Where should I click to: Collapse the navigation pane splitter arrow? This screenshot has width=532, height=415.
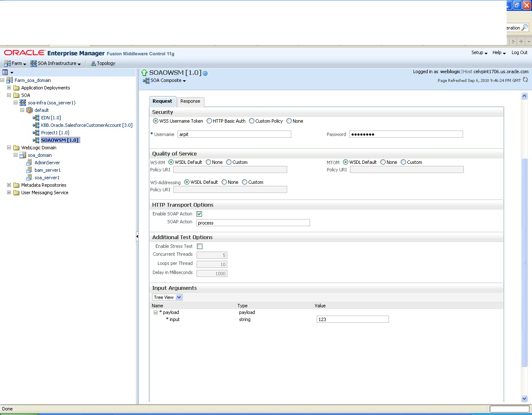[137, 237]
